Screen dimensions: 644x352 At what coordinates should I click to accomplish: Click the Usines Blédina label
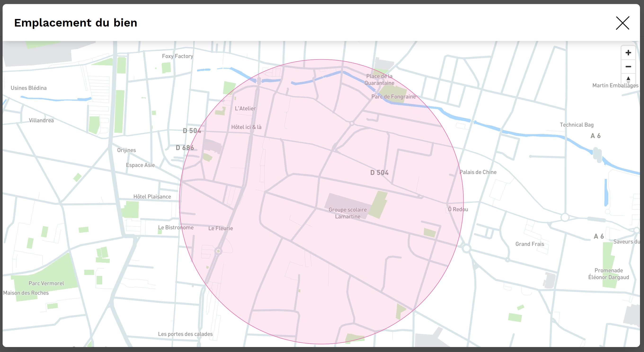[28, 88]
